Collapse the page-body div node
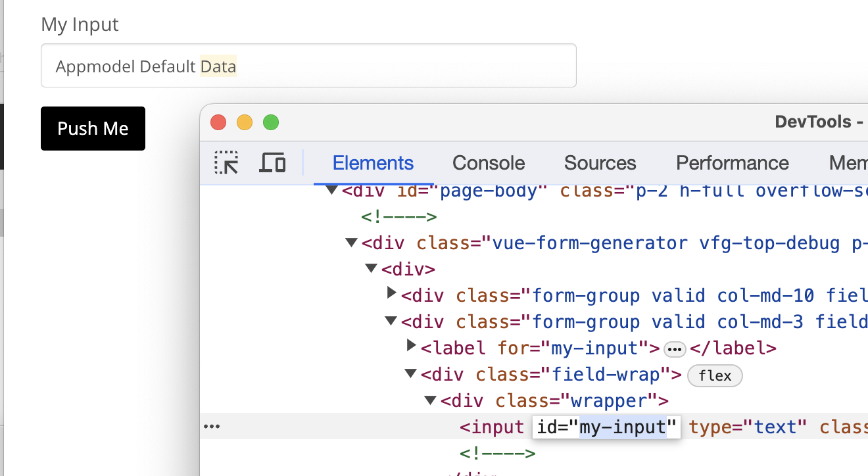 [331, 191]
